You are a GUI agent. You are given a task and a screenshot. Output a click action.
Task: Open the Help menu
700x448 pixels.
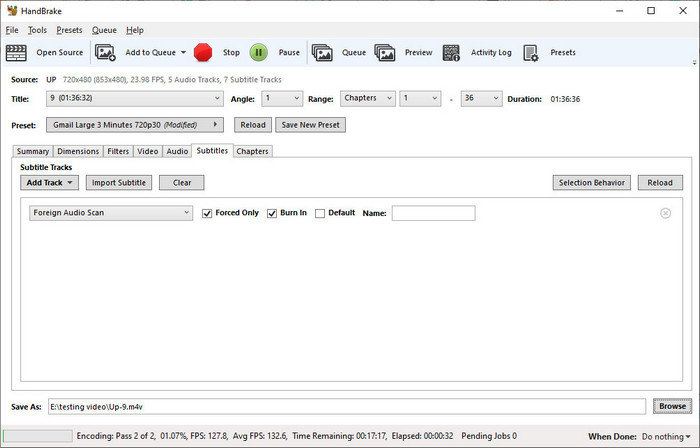tap(134, 30)
